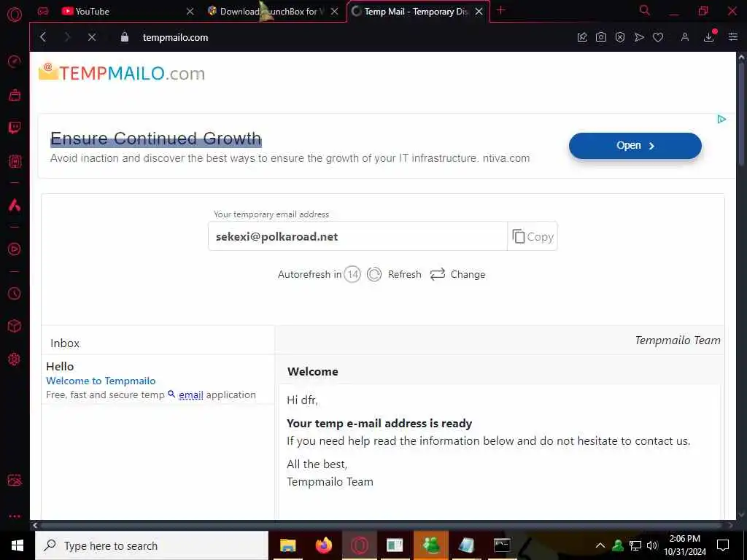Click the chip-shaped sidebar icon below Twitch
Viewport: 747px width, 560px height.
point(15,161)
